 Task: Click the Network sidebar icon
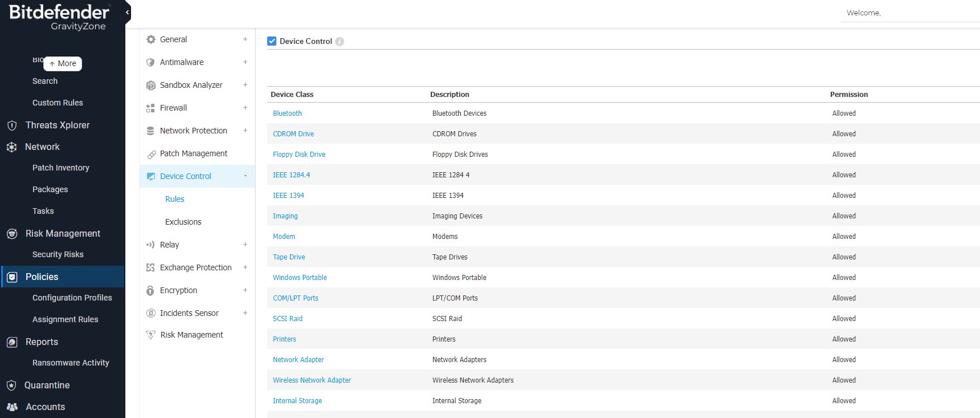click(11, 147)
